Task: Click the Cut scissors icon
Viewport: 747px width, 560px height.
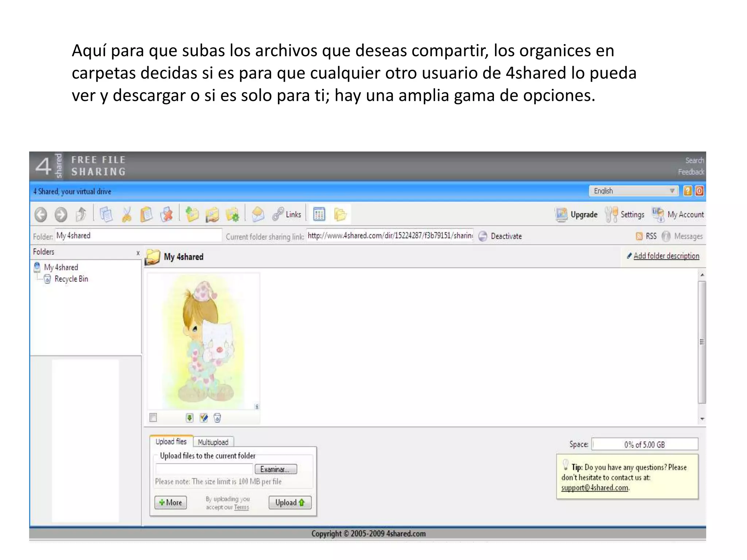Action: click(127, 214)
